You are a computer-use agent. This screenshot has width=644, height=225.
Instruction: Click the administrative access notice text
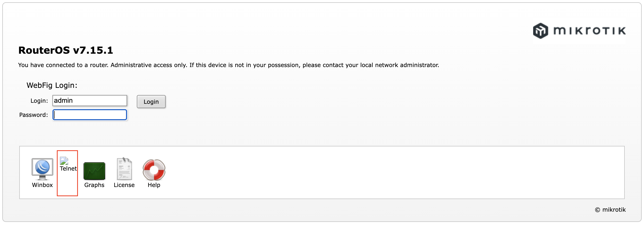click(228, 65)
